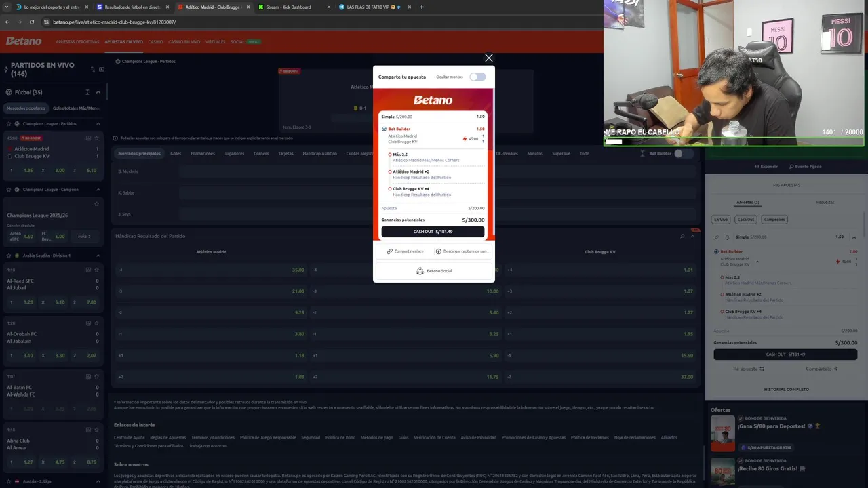Select Campeones filter in bet slip
868x488 pixels.
774,220
